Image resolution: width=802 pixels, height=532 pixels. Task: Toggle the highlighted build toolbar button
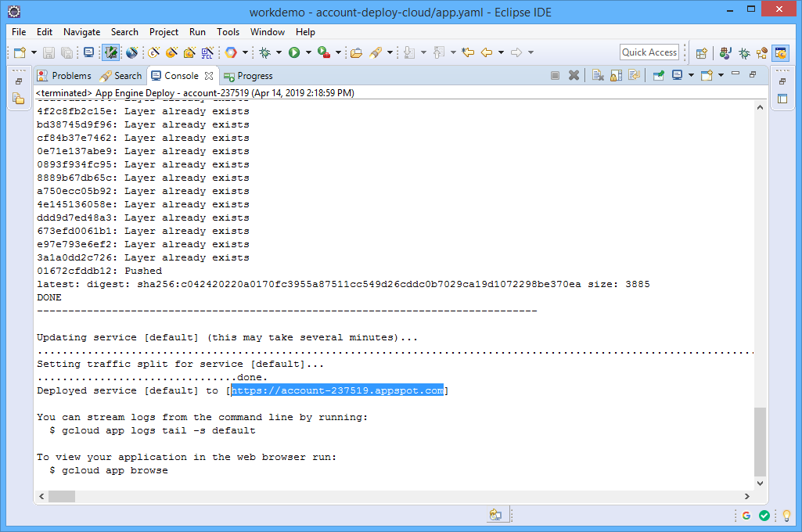pyautogui.click(x=110, y=52)
